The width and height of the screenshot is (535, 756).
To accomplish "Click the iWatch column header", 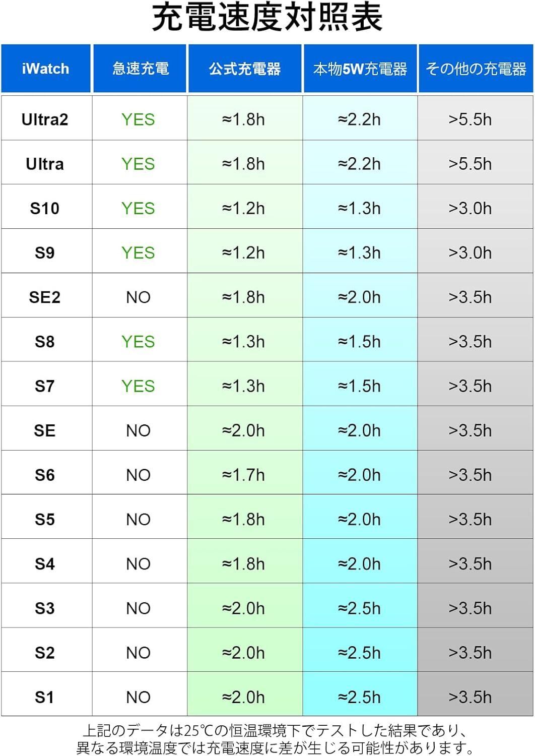I will point(45,69).
